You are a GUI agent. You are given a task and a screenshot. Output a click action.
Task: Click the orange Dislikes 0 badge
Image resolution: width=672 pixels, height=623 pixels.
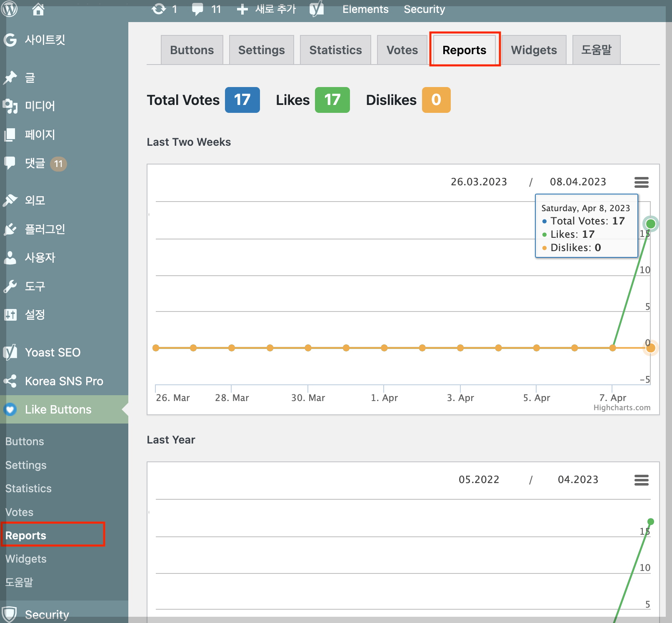pos(436,100)
